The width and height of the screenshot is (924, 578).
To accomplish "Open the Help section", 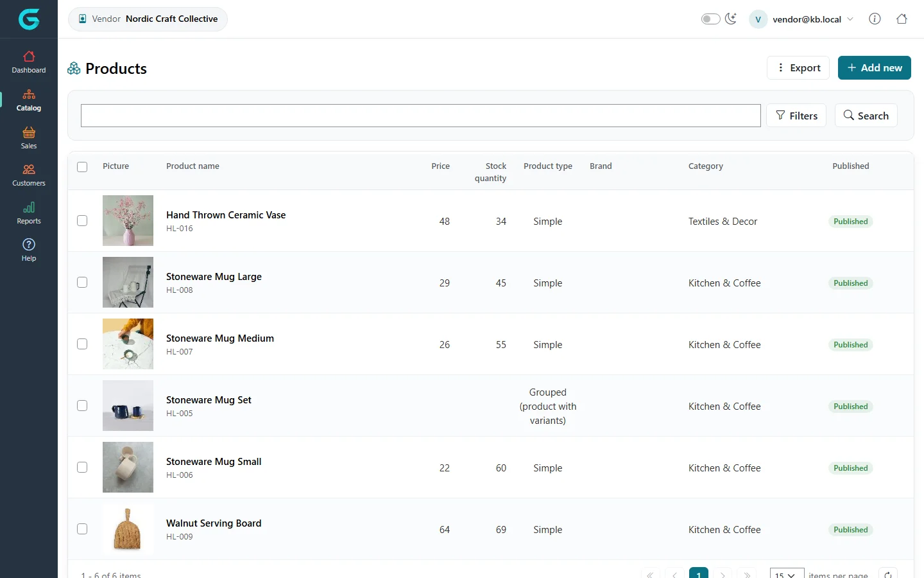I will tap(29, 250).
